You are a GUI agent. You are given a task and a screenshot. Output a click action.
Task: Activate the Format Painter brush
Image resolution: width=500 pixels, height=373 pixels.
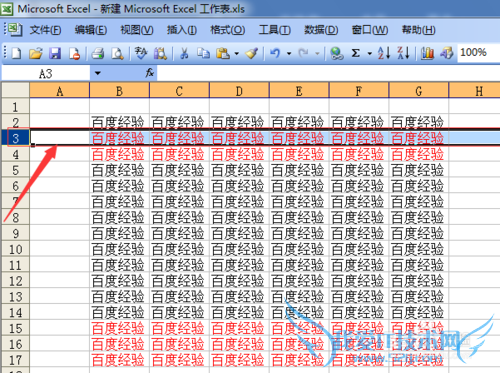[252, 53]
